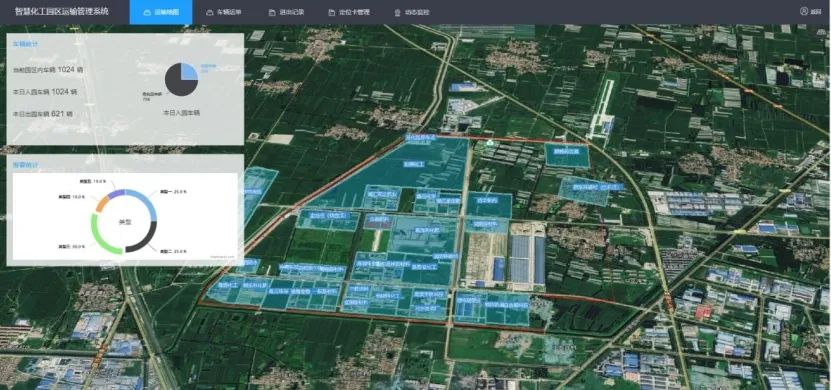Click the 本日出园车辆 621 statistic
This screenshot has width=831, height=390.
(42, 114)
